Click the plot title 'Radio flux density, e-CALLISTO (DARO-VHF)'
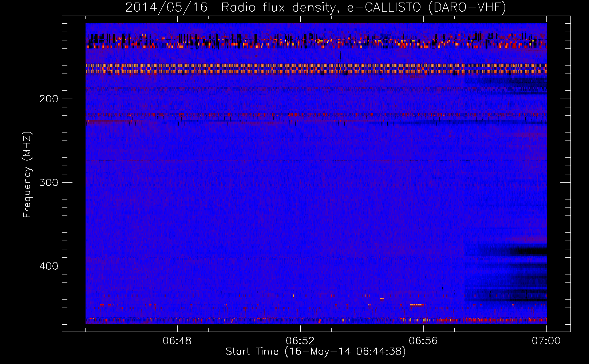The width and height of the screenshot is (589, 364). [363, 8]
